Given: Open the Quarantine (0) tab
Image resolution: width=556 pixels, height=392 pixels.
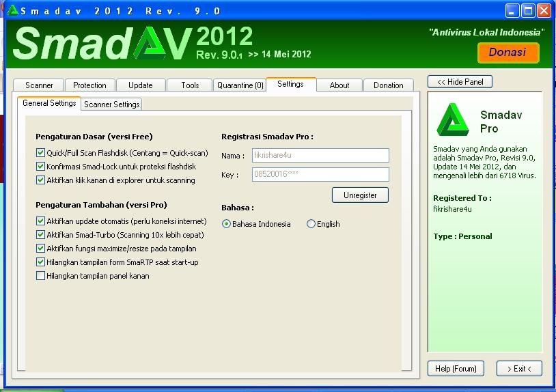Looking at the screenshot, I should (x=240, y=85).
